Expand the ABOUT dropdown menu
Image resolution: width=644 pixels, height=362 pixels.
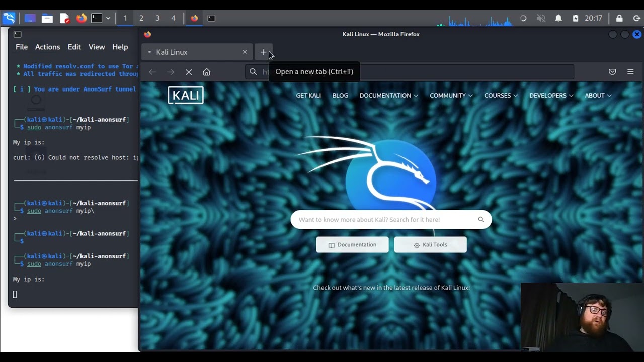point(598,95)
